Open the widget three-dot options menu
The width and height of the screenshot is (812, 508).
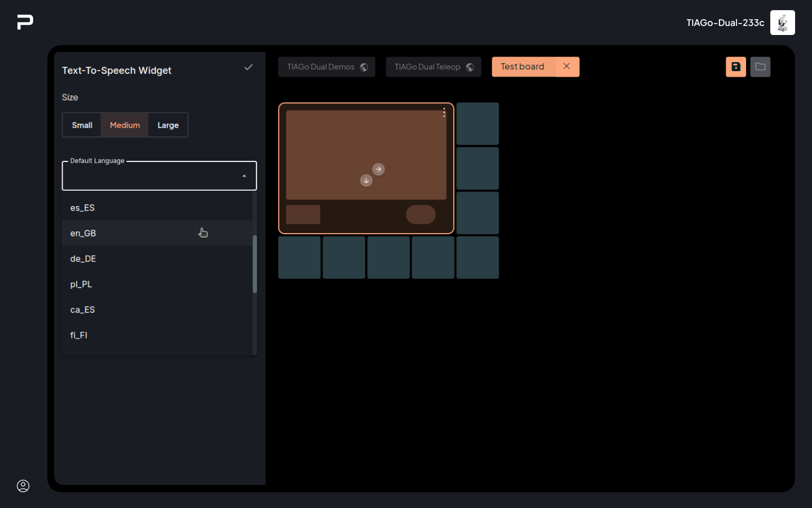click(444, 113)
